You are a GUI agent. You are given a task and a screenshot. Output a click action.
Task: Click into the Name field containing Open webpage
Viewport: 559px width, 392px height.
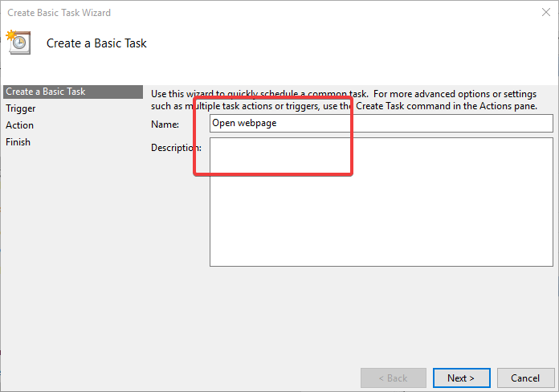tap(382, 123)
